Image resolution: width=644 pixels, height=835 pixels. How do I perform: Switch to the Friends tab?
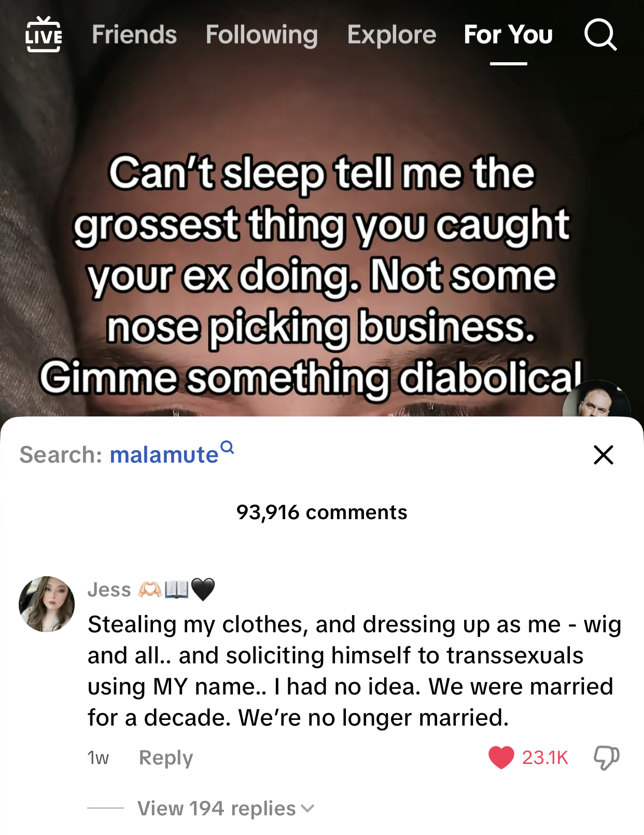tap(134, 35)
